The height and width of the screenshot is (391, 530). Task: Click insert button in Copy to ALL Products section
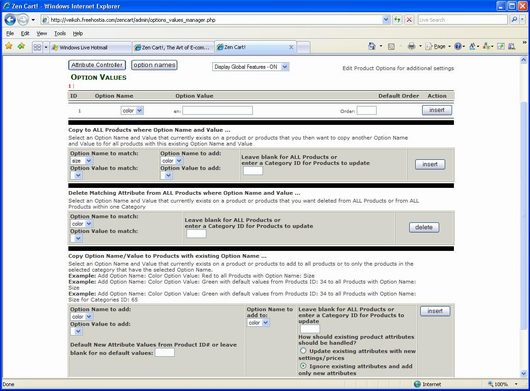coord(430,164)
